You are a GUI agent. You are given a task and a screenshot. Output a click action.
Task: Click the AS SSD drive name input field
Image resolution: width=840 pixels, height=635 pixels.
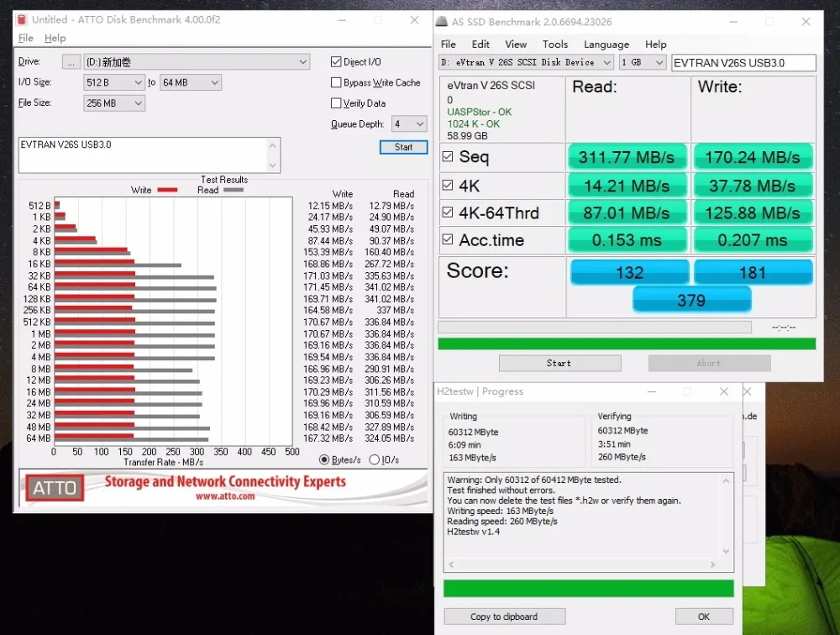pyautogui.click(x=743, y=63)
